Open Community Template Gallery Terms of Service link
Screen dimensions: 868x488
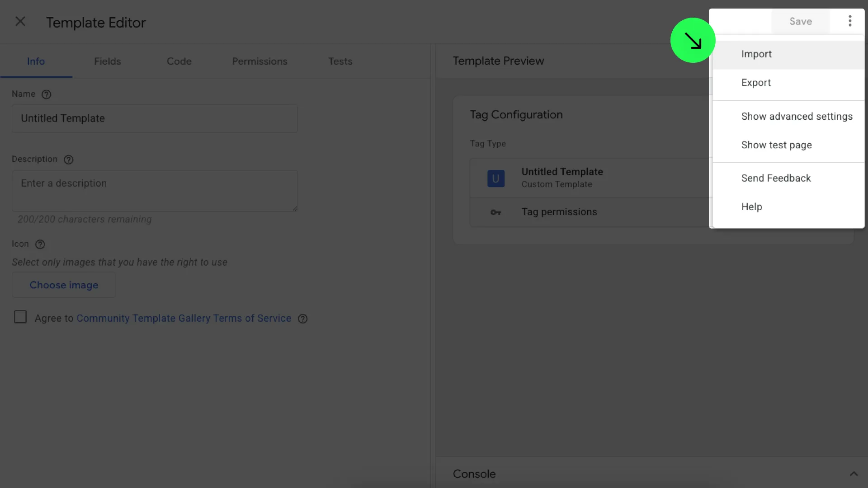pyautogui.click(x=184, y=319)
